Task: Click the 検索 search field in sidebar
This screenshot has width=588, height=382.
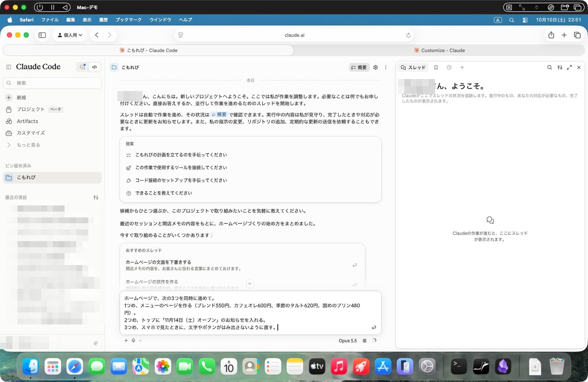Action: click(x=52, y=83)
